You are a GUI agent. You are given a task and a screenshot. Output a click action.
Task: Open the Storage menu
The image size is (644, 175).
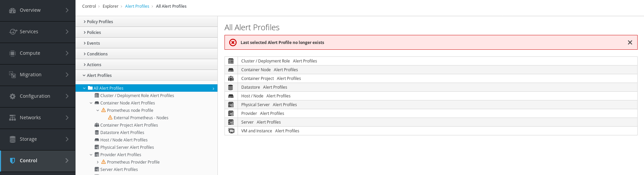[38, 139]
